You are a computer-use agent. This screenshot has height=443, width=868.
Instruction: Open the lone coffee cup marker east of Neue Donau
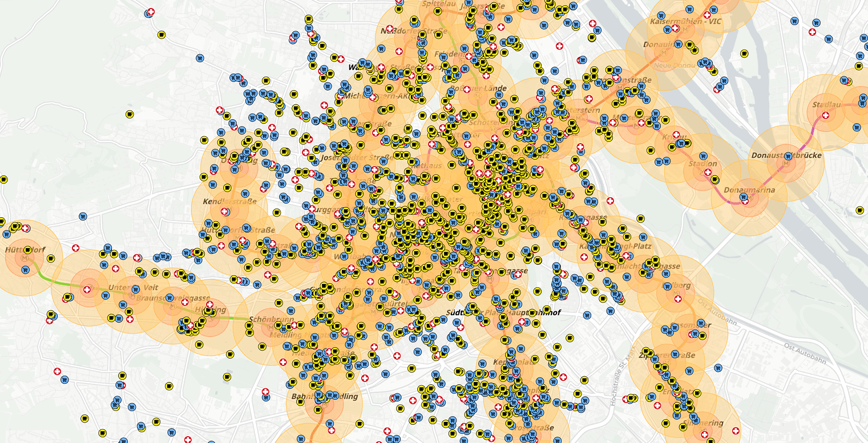click(745, 53)
